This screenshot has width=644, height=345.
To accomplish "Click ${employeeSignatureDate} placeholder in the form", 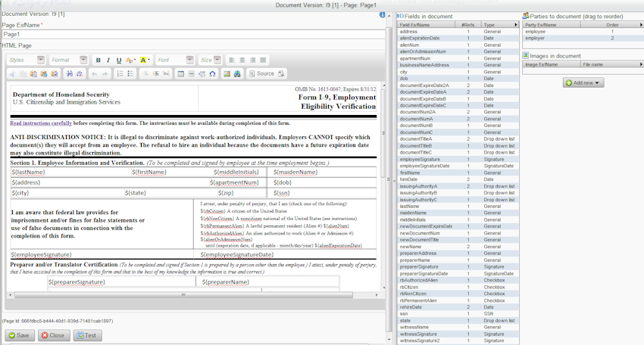I will [237, 255].
